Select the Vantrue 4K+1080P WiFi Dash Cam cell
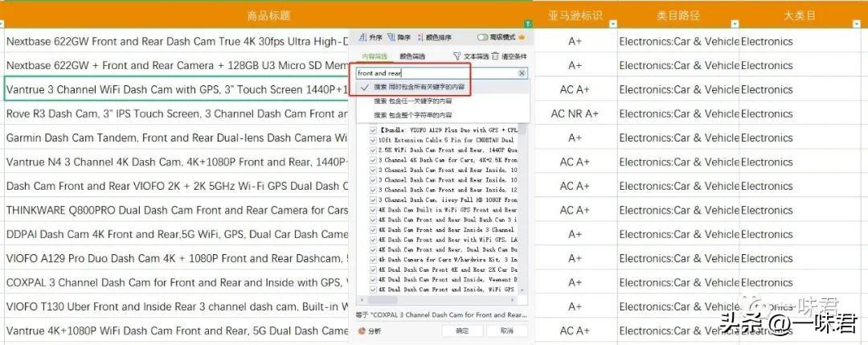The height and width of the screenshot is (345, 868). (177, 331)
